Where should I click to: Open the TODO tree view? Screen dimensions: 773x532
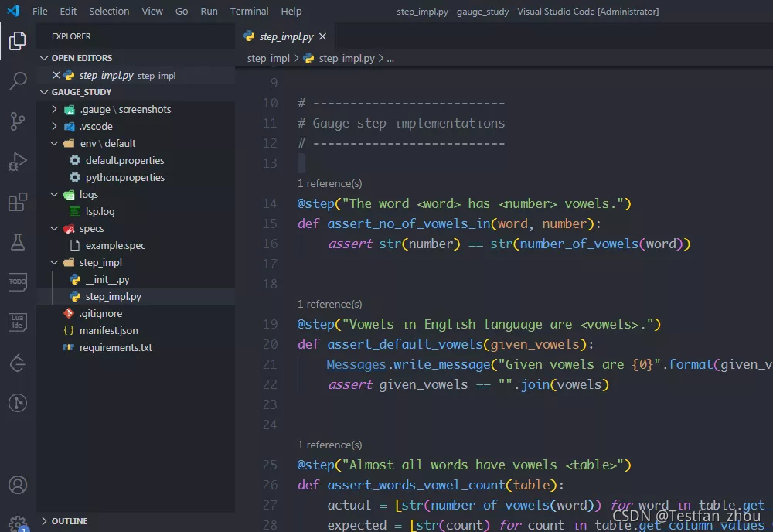(17, 282)
